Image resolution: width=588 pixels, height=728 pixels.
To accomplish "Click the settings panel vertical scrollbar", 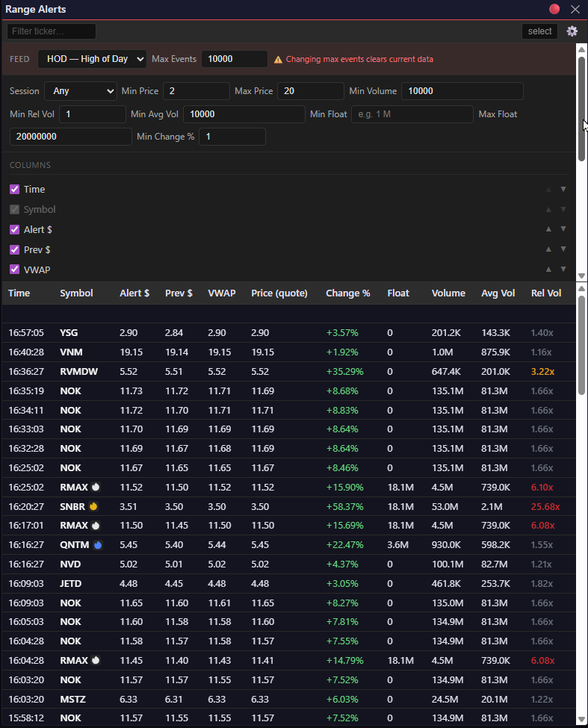I will click(581, 108).
